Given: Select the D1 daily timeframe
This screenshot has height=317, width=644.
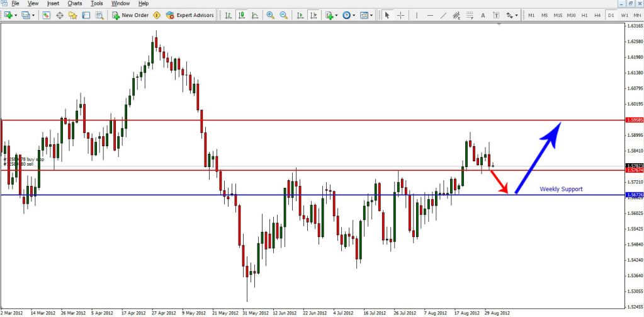Looking at the screenshot, I should point(611,15).
